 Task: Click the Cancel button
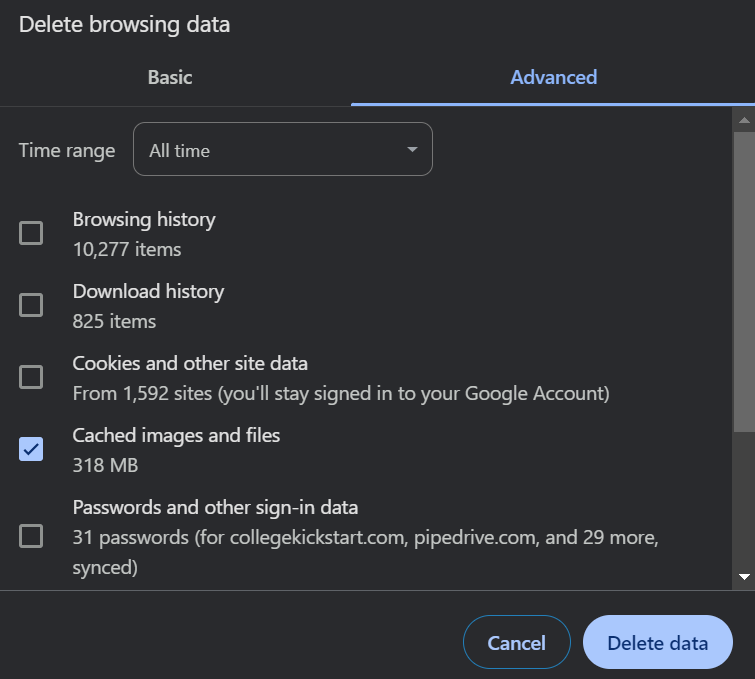(517, 642)
